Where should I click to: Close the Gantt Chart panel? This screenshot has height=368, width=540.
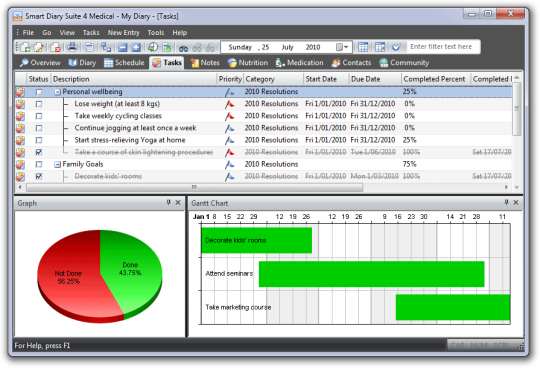(x=516, y=202)
